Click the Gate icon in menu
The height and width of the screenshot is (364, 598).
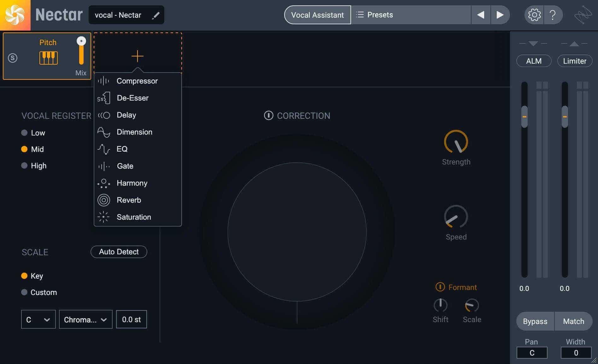tap(103, 166)
